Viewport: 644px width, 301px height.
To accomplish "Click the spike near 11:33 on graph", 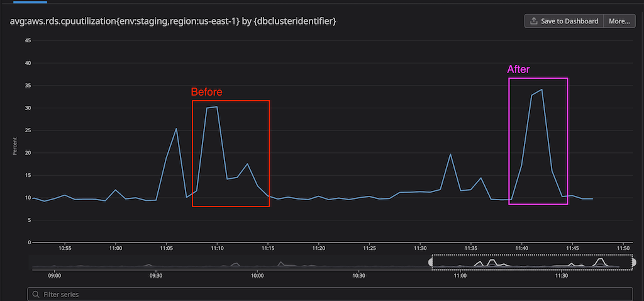I will pos(450,154).
